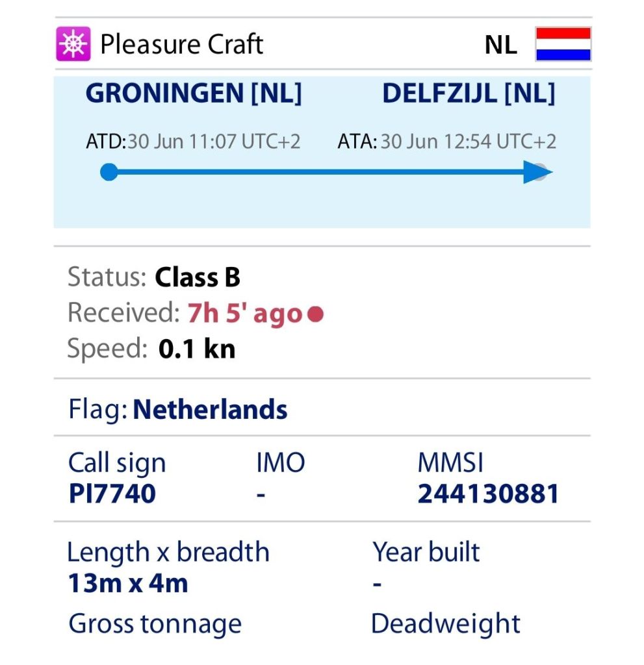This screenshot has height=665, width=644.
Task: Click the 0.1 kn speed value
Action: pyautogui.click(x=197, y=349)
